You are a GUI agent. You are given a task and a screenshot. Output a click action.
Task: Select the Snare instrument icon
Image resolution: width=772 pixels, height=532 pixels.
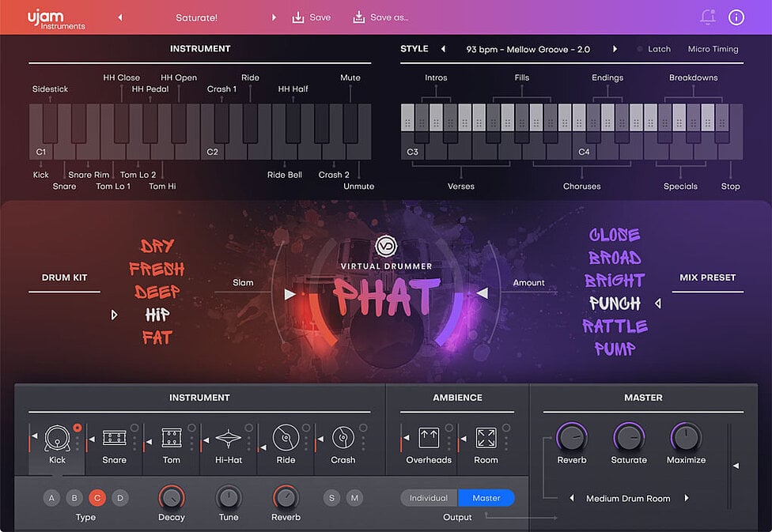coord(113,438)
